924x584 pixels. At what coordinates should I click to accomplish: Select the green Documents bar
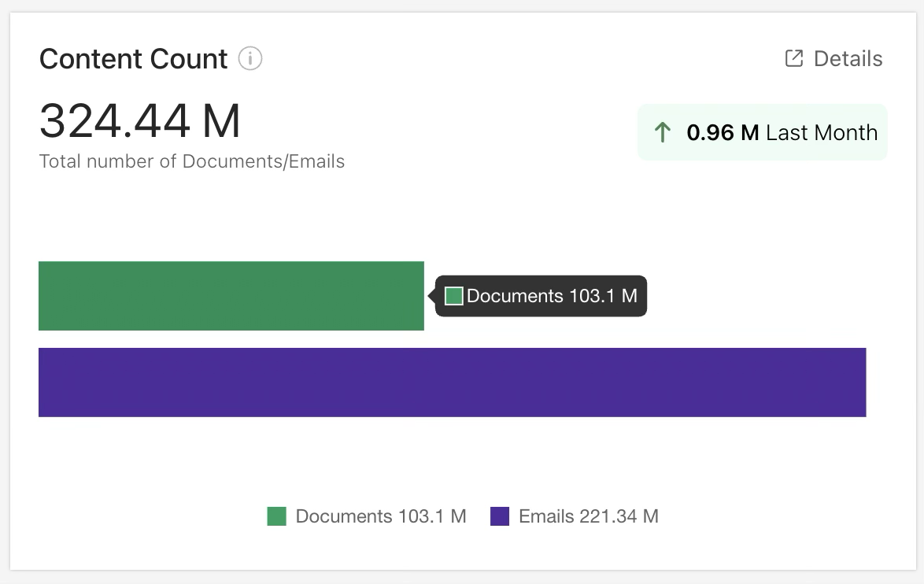click(231, 296)
